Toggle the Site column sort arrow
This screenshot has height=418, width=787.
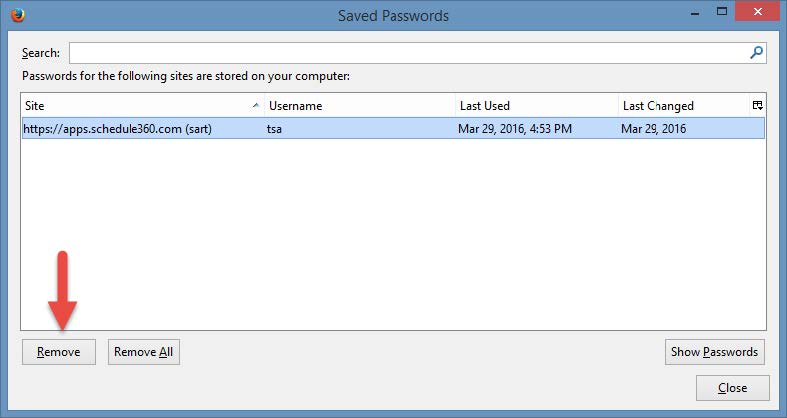(x=255, y=105)
